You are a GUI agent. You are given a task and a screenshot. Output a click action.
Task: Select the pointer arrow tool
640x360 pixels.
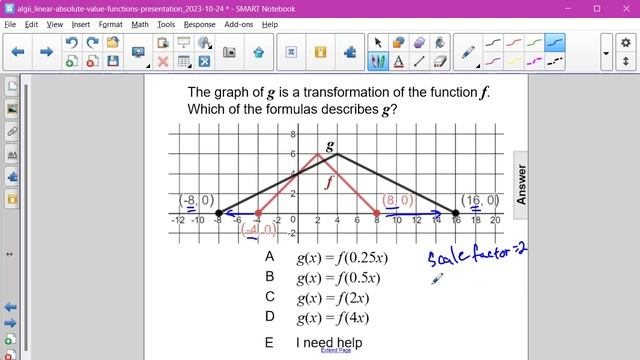pyautogui.click(x=378, y=42)
